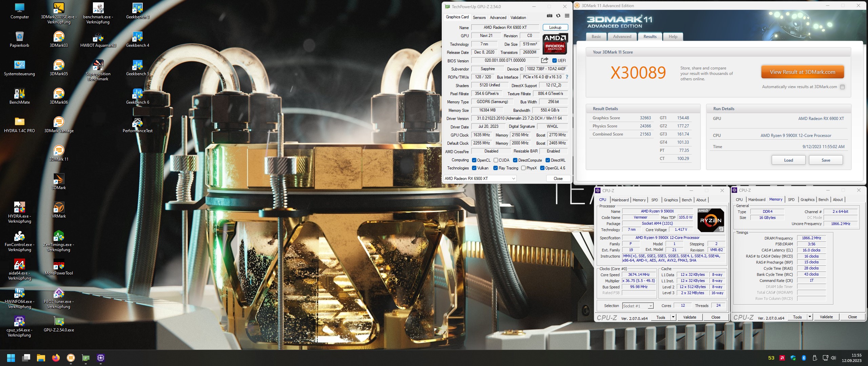868x366 pixels.
Task: Open the HYDRA 1.4C PRO folder
Action: point(20,124)
